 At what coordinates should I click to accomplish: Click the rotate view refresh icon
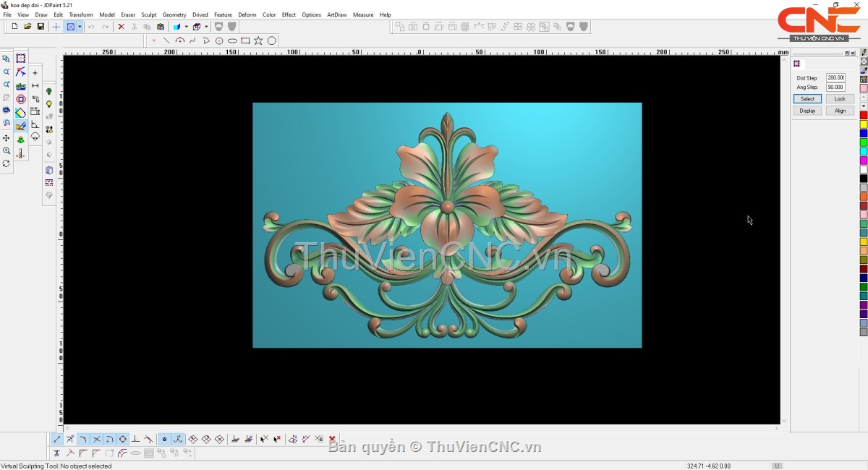click(x=7, y=164)
